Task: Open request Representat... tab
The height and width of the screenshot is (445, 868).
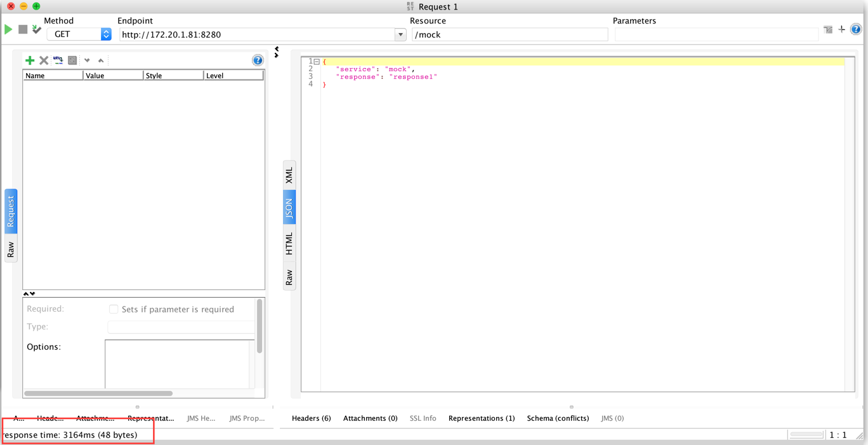Action: 150,418
